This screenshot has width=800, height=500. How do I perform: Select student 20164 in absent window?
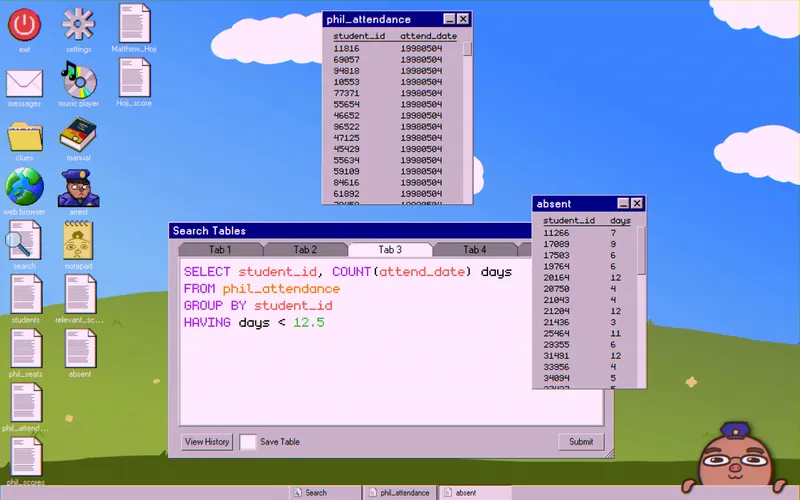coord(556,278)
